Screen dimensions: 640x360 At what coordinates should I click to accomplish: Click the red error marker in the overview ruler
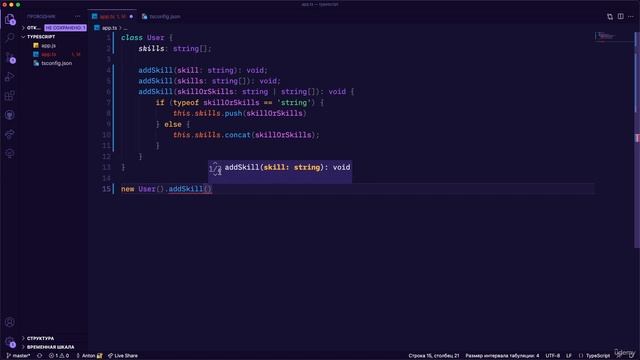click(x=637, y=138)
